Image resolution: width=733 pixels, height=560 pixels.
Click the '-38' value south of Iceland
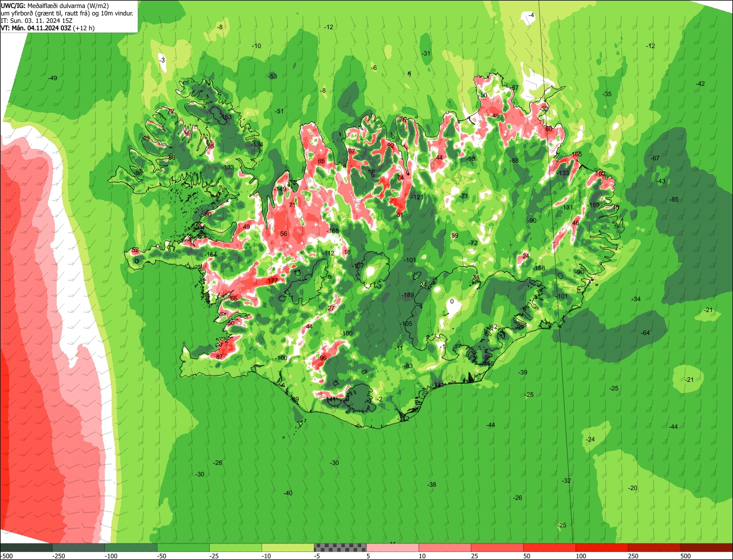tap(432, 484)
